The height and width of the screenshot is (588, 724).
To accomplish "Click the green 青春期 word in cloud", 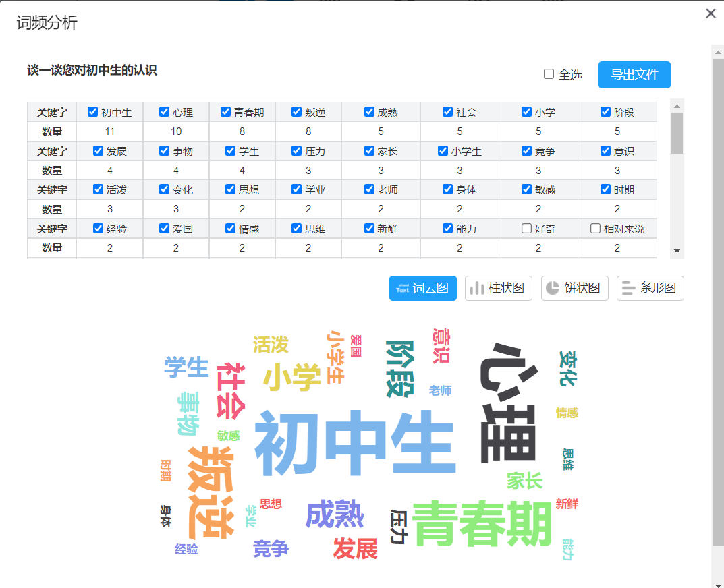I will (x=482, y=523).
